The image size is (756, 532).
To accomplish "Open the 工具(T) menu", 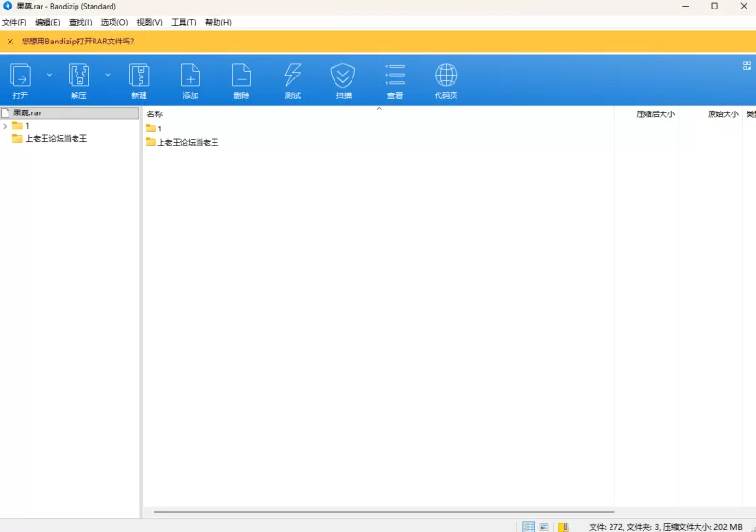I will pyautogui.click(x=183, y=22).
